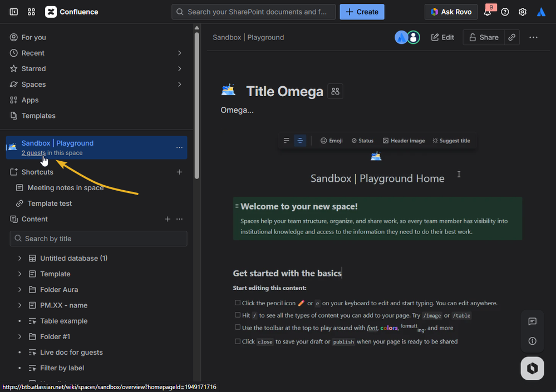This screenshot has height=392, width=556.
Task: Click the drag handle beside Welcome panel
Action: click(x=237, y=206)
